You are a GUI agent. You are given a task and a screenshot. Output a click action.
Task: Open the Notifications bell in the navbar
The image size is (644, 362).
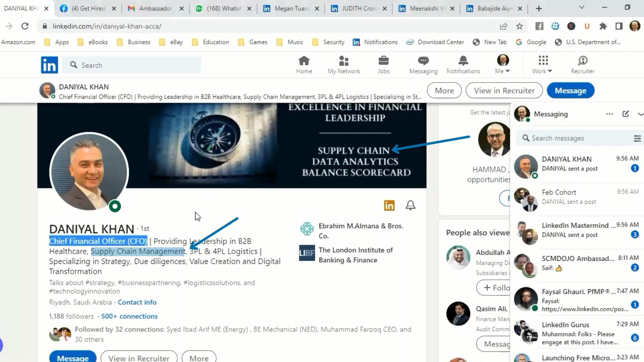pyautogui.click(x=463, y=65)
